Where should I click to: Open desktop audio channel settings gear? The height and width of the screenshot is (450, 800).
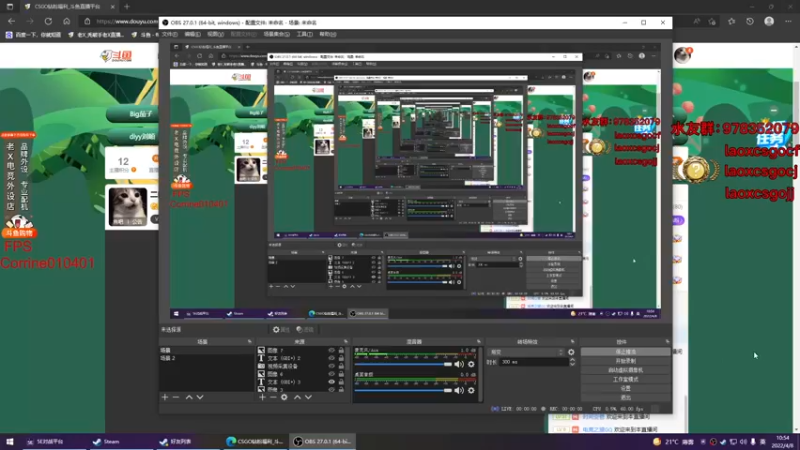coord(471,390)
